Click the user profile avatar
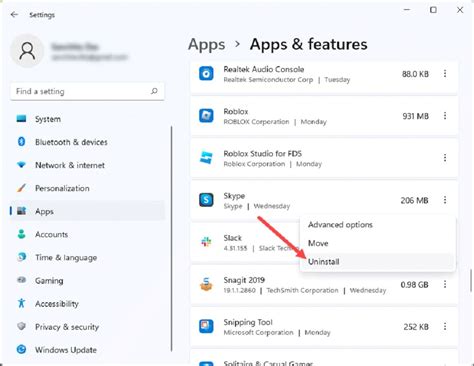Screen dimensions: 474x366 pyautogui.click(x=27, y=51)
